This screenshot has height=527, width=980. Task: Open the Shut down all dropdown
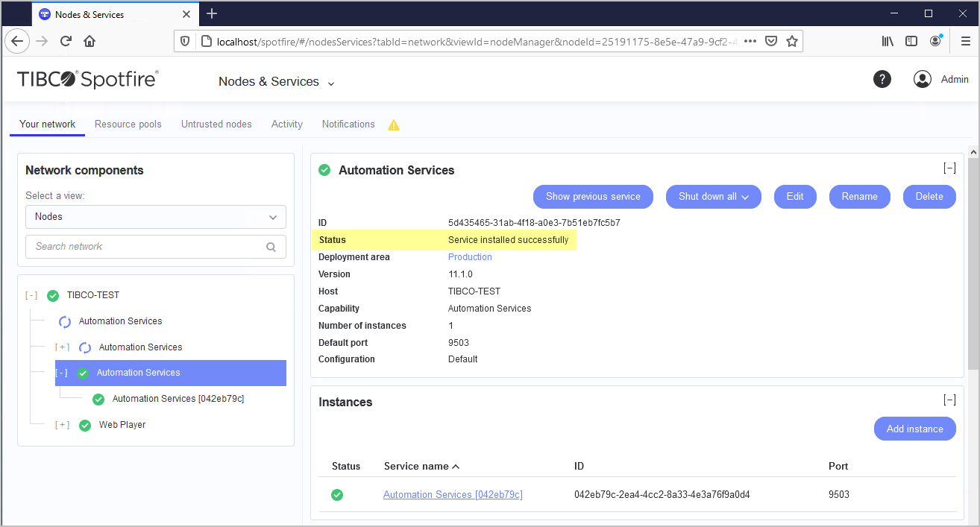pos(713,197)
